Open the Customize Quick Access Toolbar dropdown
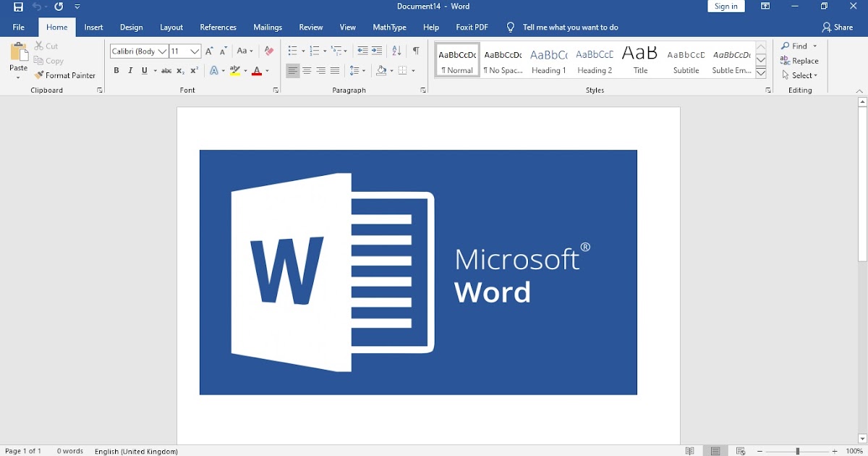Image resolution: width=868 pixels, height=456 pixels. tap(77, 7)
